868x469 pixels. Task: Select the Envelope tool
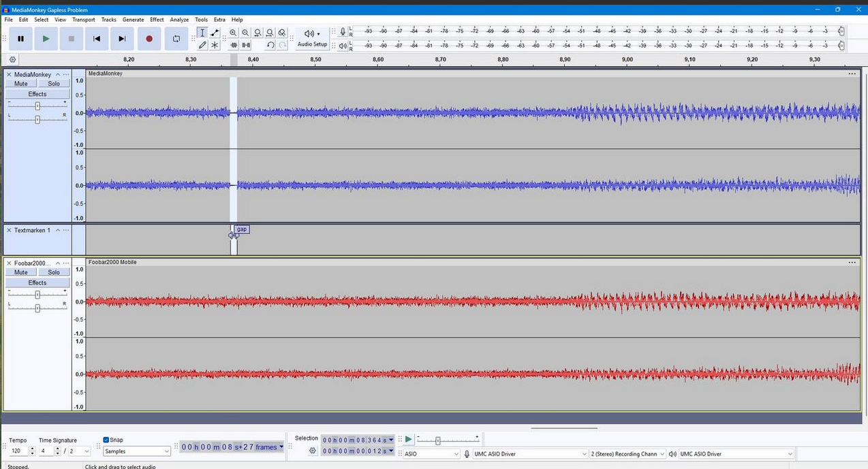215,33
